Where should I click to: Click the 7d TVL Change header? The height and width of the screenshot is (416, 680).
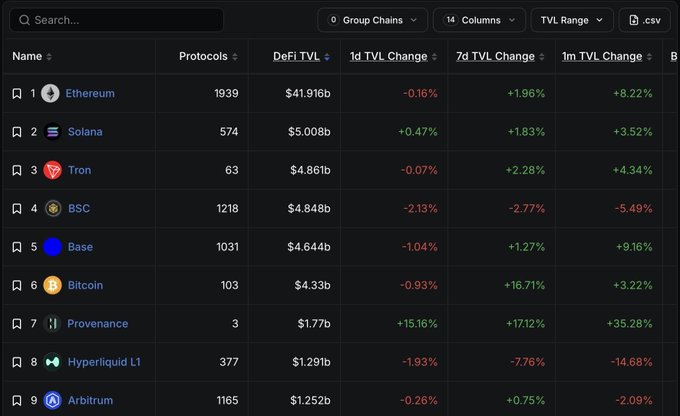click(495, 56)
